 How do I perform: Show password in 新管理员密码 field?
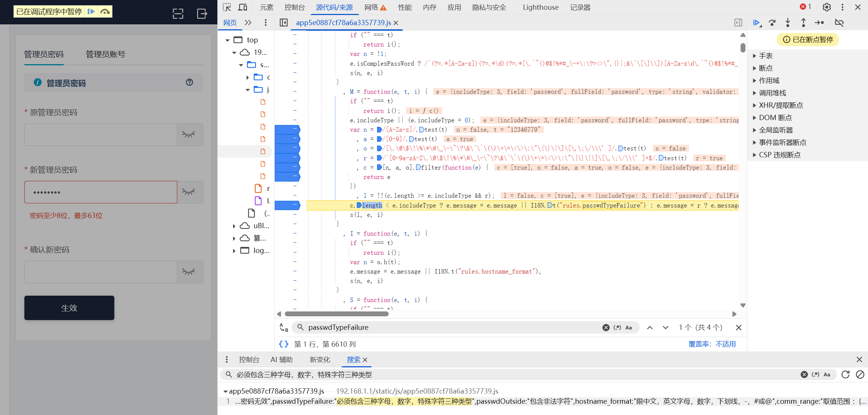189,192
